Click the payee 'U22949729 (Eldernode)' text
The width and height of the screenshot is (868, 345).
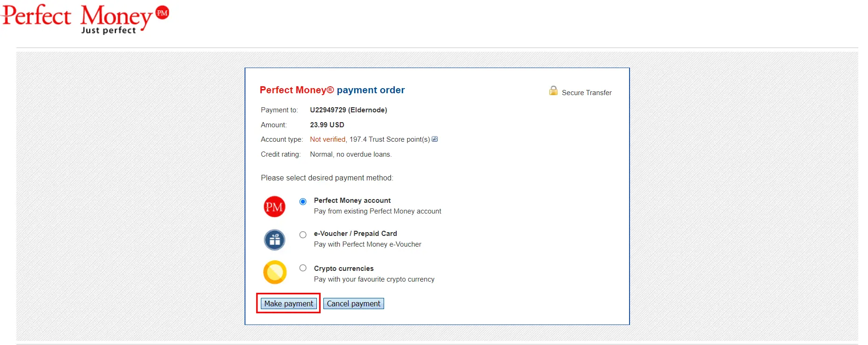(x=349, y=110)
